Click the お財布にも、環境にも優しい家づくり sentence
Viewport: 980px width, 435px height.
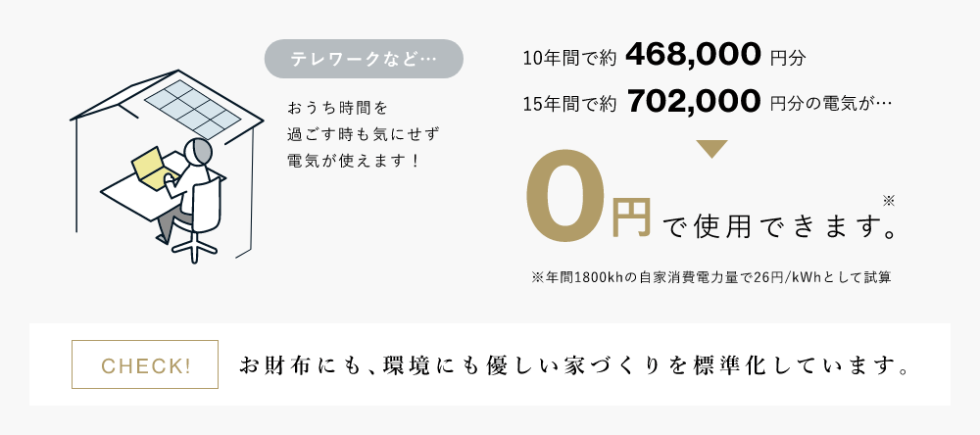pyautogui.click(x=573, y=365)
